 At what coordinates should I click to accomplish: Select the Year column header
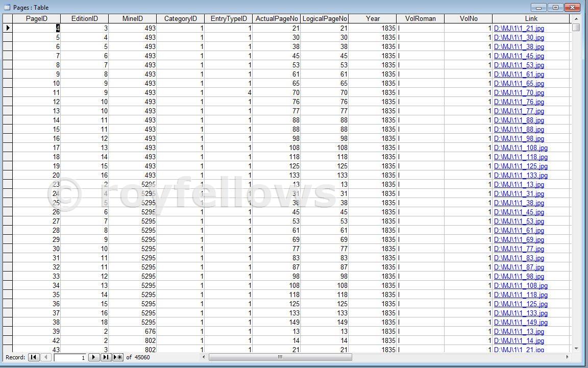click(x=373, y=18)
